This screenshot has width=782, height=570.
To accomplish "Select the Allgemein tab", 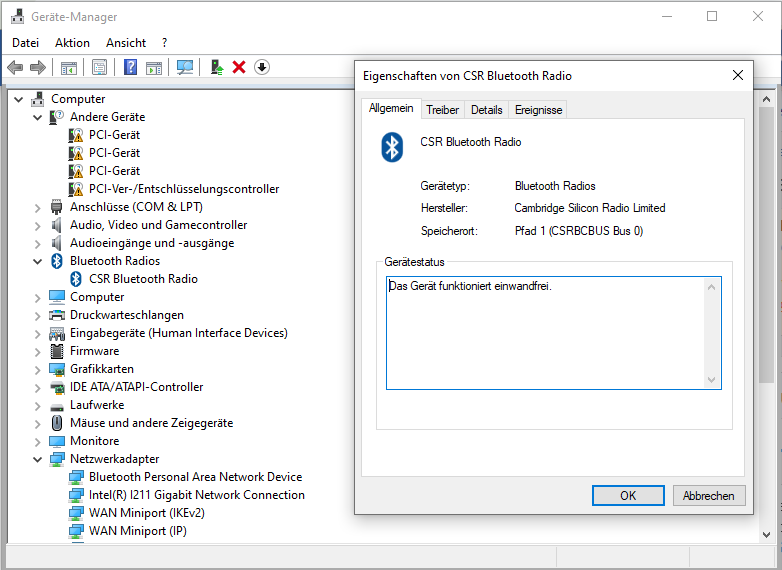I will 391,108.
